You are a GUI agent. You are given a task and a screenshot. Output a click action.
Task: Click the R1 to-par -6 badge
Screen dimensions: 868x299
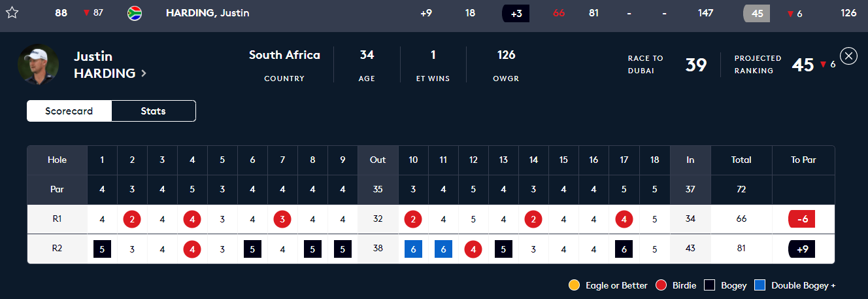[x=802, y=219]
